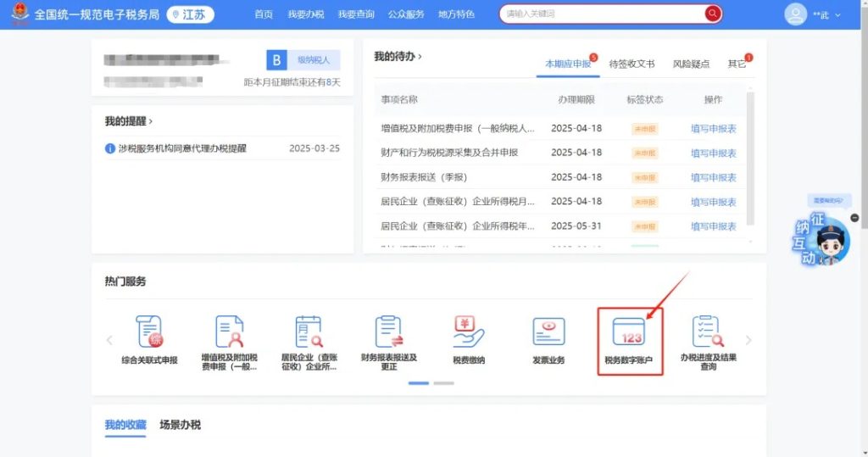The width and height of the screenshot is (868, 457).
Task: Open 我要办税 in top navigation
Action: click(306, 14)
